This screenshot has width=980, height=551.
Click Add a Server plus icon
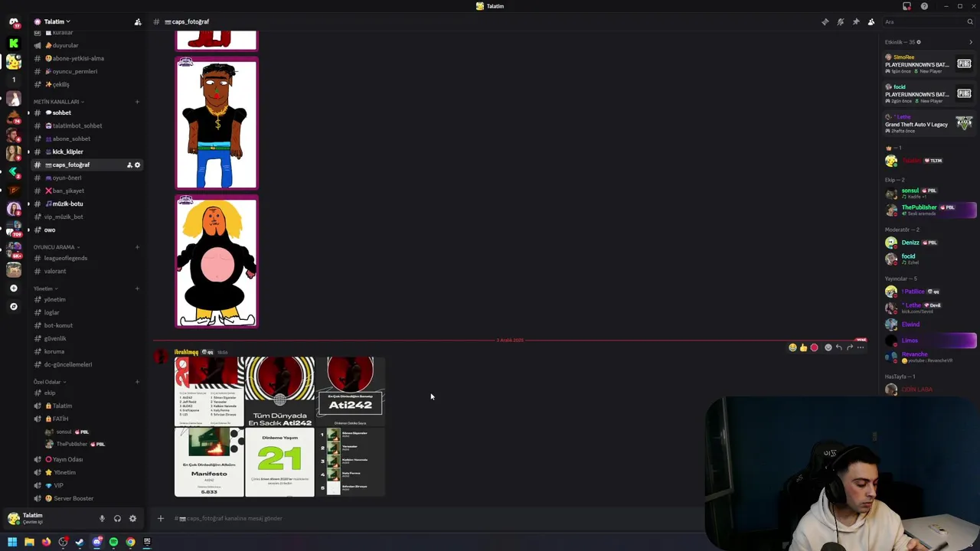(13, 289)
